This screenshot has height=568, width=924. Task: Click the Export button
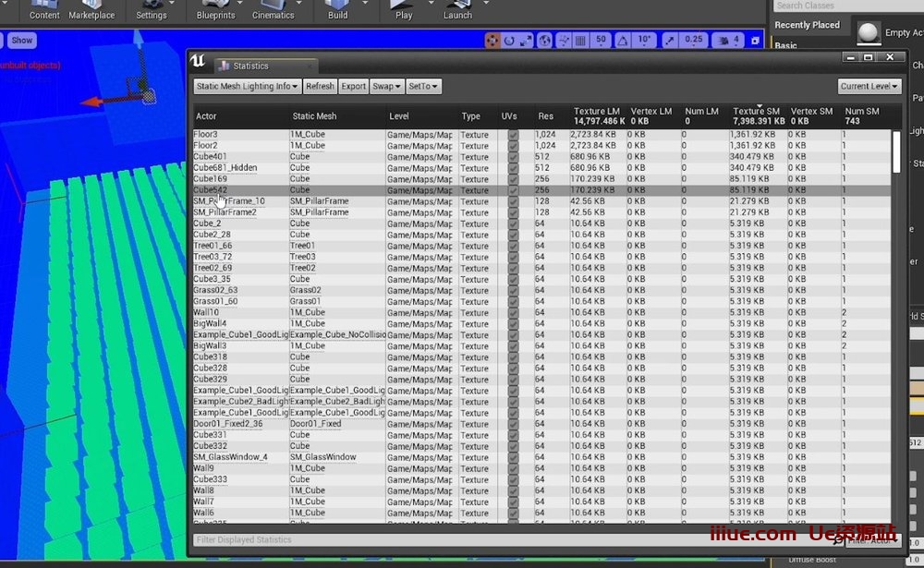pos(353,87)
